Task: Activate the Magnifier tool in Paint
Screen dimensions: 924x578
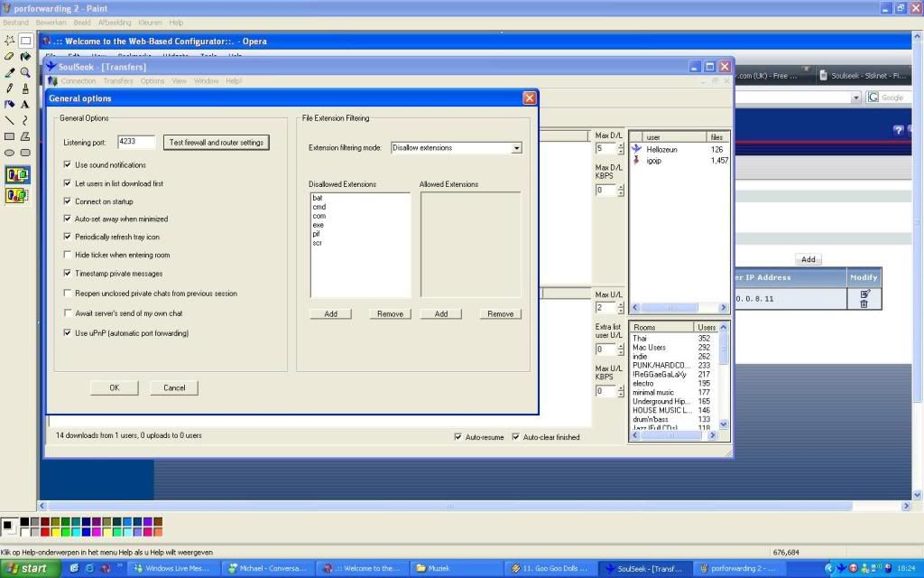Action: 25,72
